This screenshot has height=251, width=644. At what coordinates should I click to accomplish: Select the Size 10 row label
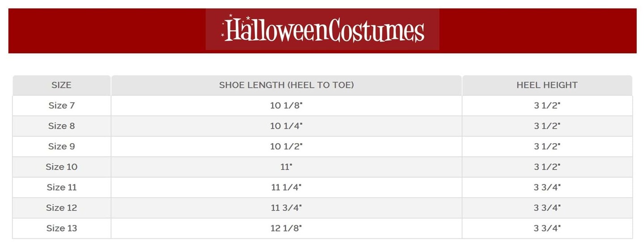click(x=61, y=167)
